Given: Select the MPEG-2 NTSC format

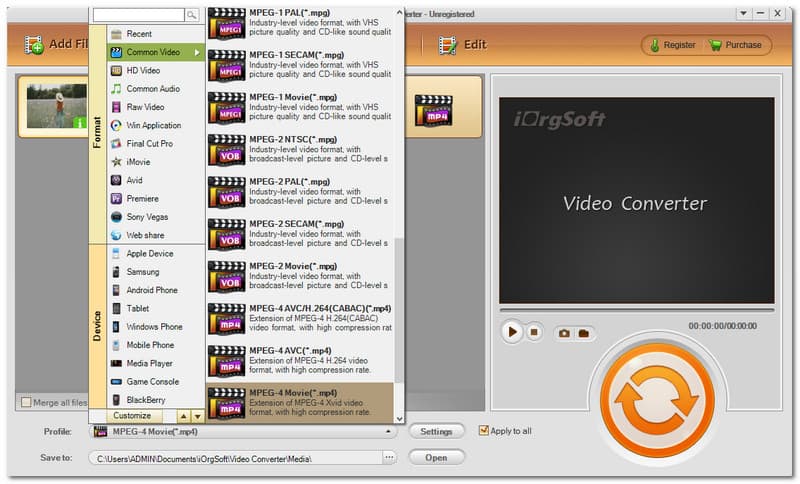Looking at the screenshot, I should (x=300, y=149).
